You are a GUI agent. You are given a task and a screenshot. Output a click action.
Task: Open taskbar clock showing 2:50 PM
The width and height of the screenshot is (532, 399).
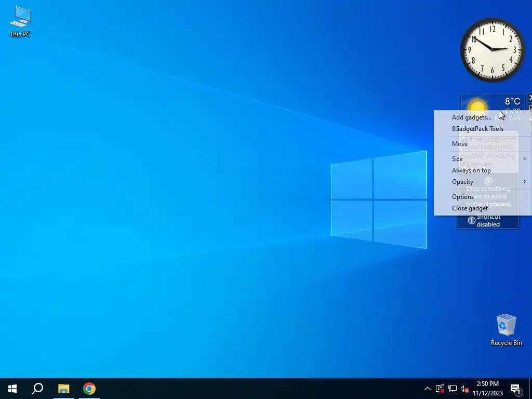click(487, 389)
